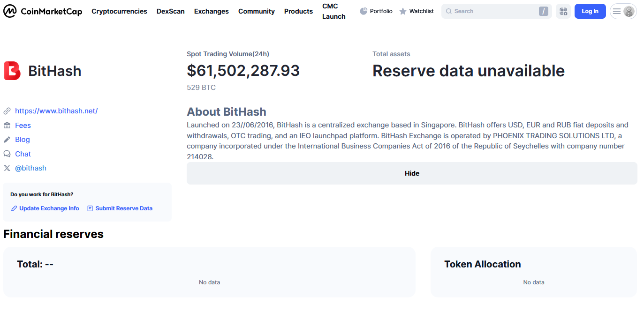Image resolution: width=644 pixels, height=311 pixels.
Task: Open the Fees link
Action: pyautogui.click(x=23, y=125)
